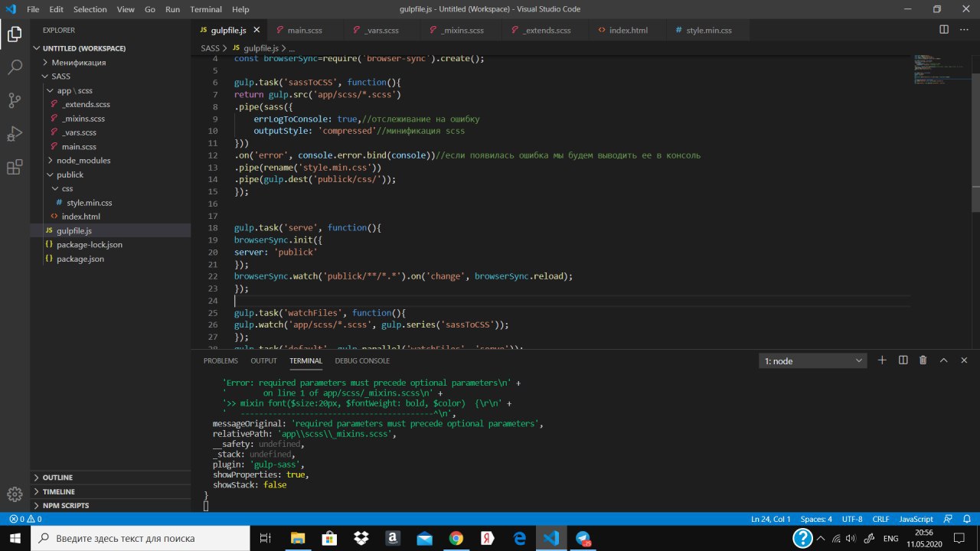Collapse the UNTITLED (WORKSPACE) section
This screenshot has height=551, width=980.
point(111,48)
